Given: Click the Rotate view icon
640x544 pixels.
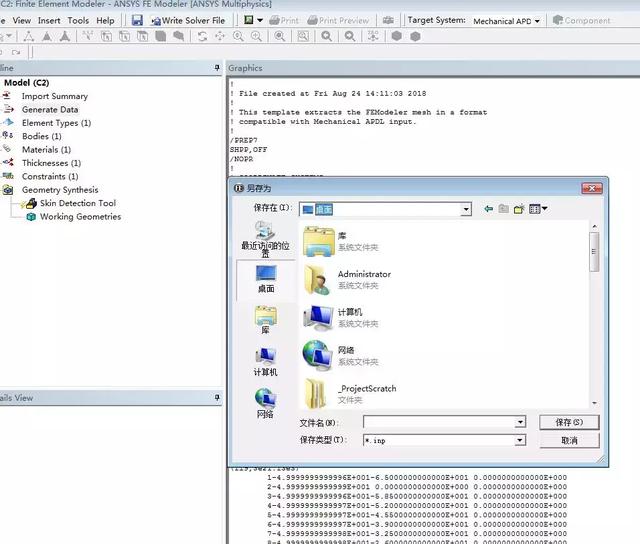Looking at the screenshot, I should [202, 36].
